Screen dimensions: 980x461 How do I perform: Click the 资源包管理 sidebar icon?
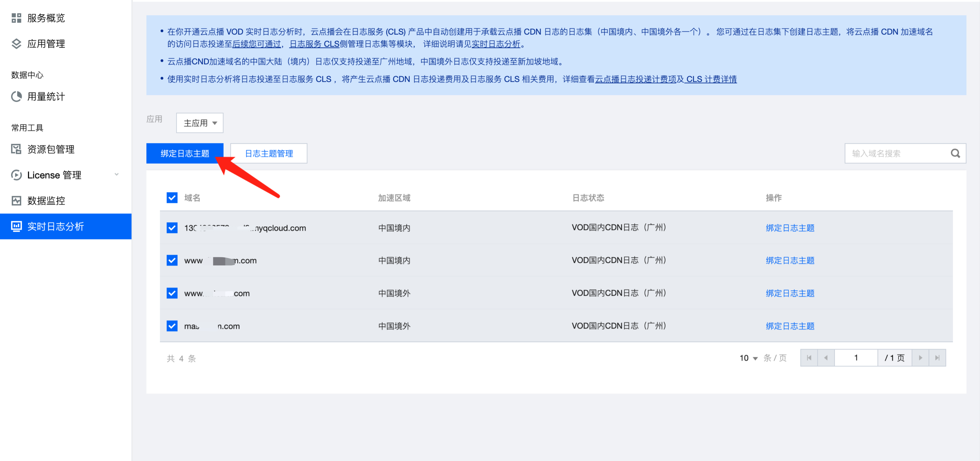point(16,149)
